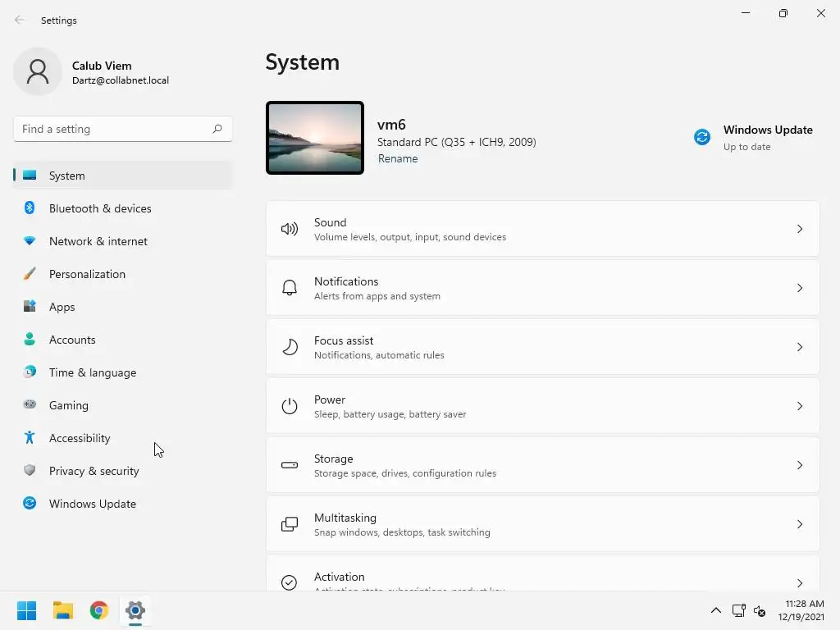Click the Find a setting search box
840x630 pixels.
(123, 129)
